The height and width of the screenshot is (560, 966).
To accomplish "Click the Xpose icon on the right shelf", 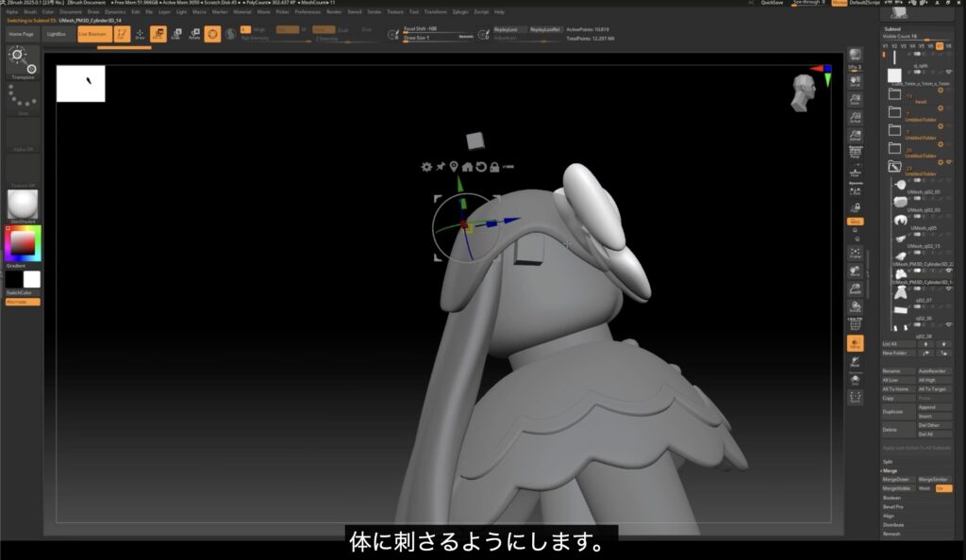I will 855,398.
